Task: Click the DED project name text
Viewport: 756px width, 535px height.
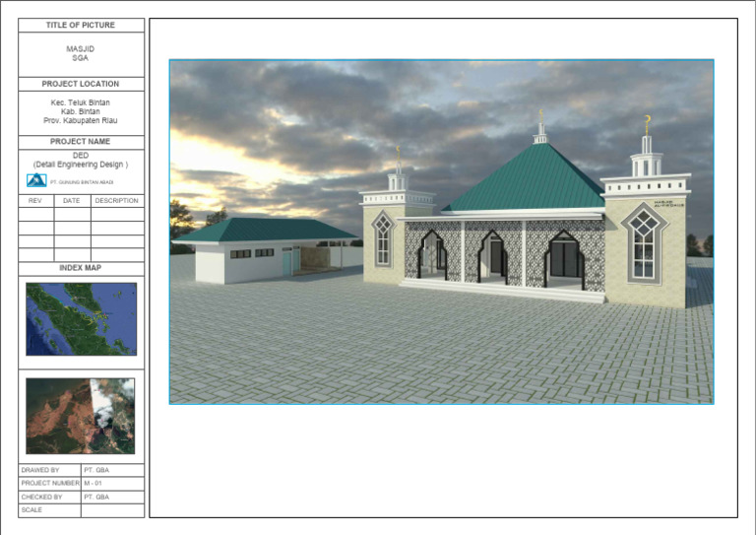Action: coord(81,156)
